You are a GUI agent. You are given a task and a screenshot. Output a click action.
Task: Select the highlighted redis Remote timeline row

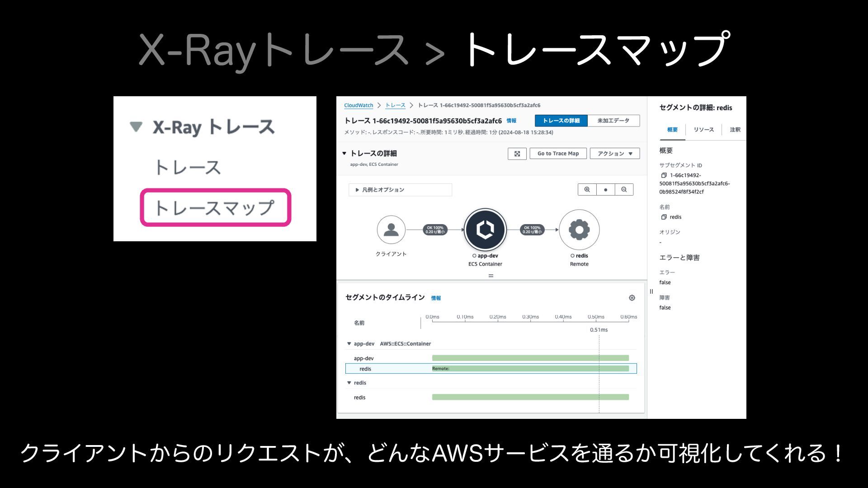(491, 369)
